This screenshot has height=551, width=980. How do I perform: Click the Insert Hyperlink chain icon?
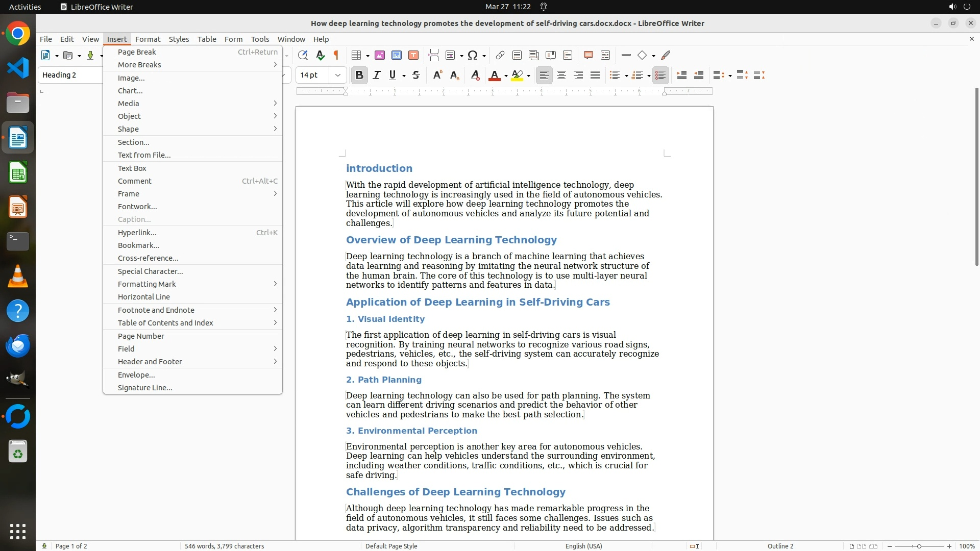[x=500, y=55]
